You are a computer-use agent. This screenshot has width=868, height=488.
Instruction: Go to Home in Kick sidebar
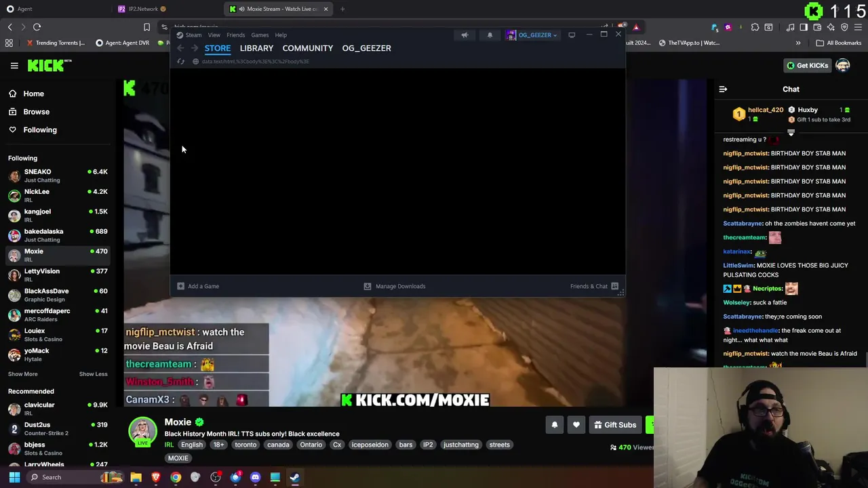point(26,94)
